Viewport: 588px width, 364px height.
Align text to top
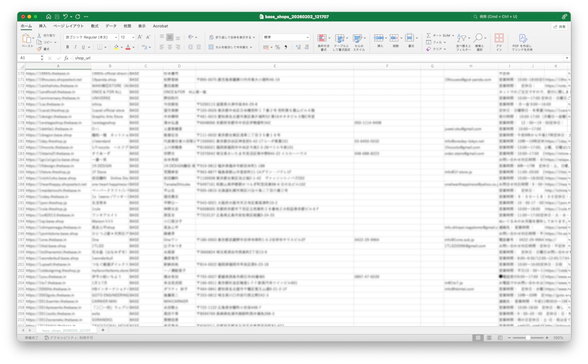[x=162, y=37]
